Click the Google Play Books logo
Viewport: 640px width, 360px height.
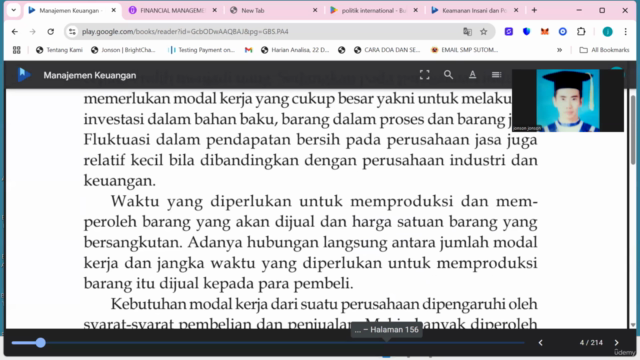[x=24, y=75]
